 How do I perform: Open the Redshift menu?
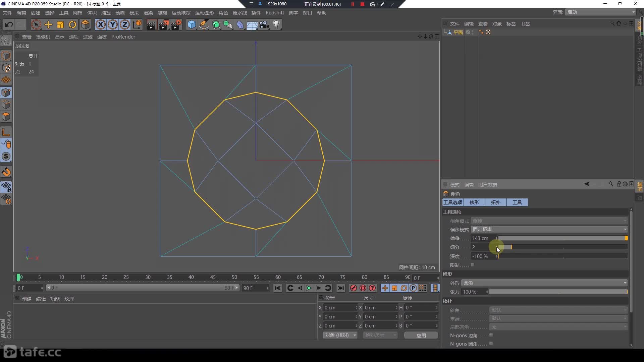(x=275, y=13)
